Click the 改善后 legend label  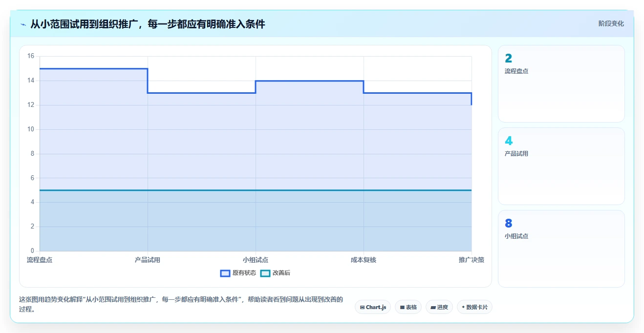(281, 273)
